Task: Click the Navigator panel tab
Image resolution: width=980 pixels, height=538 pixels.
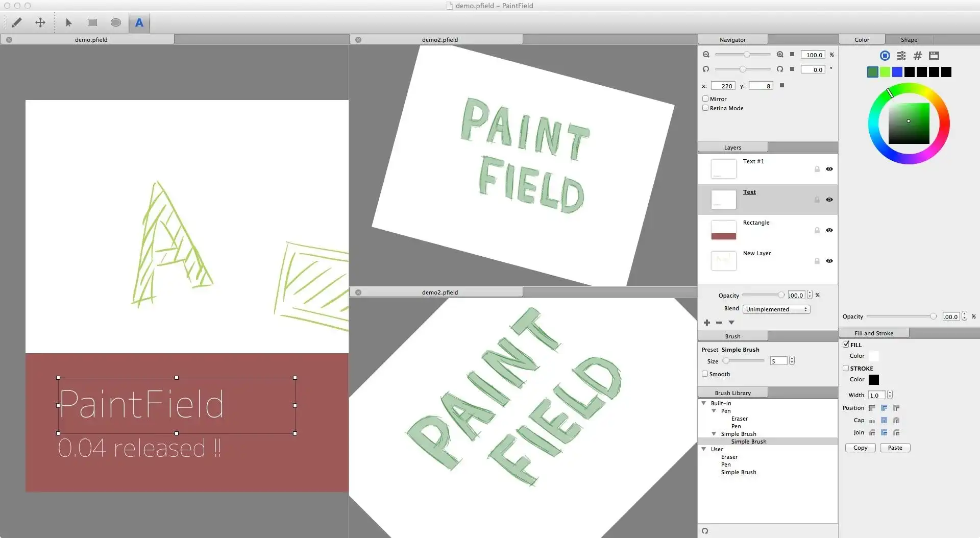Action: point(733,40)
